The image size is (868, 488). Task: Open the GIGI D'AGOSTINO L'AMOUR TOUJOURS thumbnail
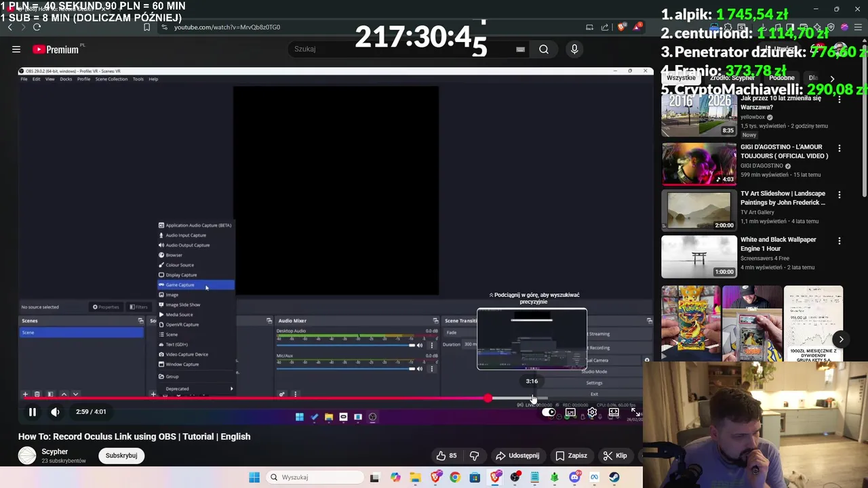pyautogui.click(x=699, y=164)
